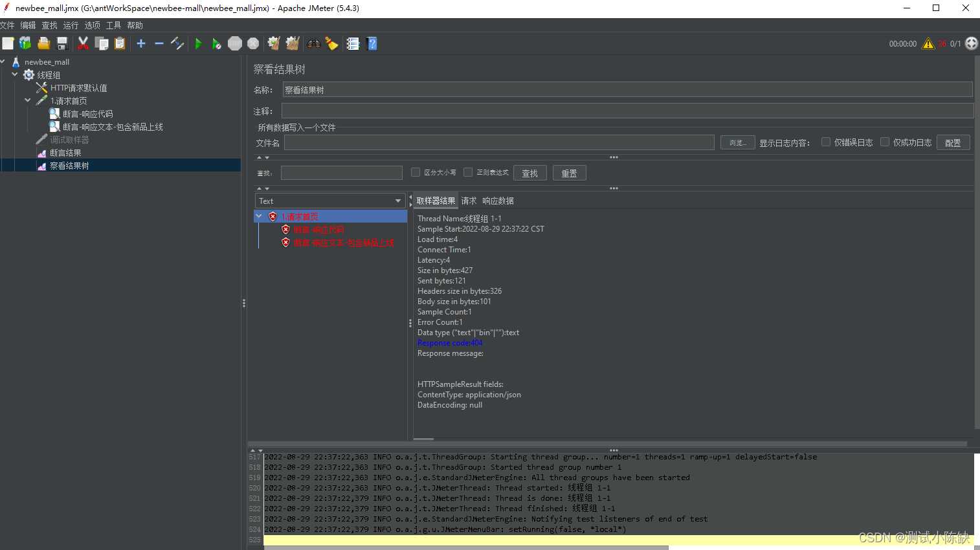
Task: Open the Templates icon in toolbar
Action: (x=25, y=43)
